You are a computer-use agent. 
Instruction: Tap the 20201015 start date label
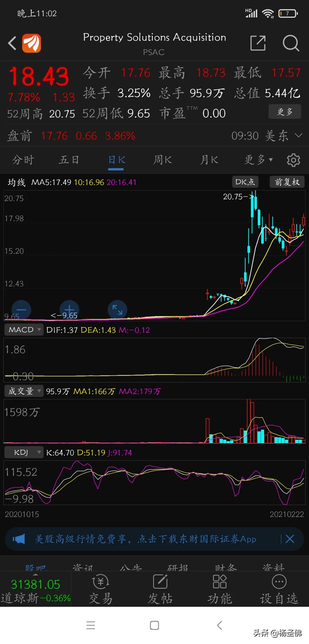coord(22,514)
